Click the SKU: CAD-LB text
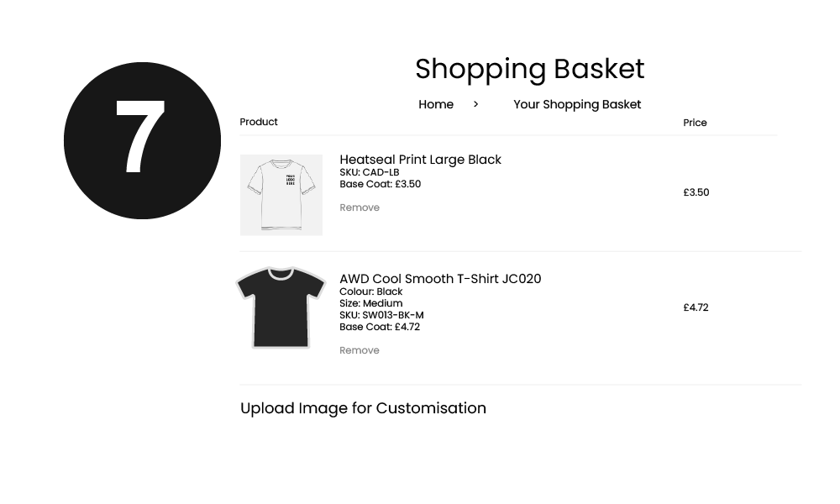 [x=370, y=172]
